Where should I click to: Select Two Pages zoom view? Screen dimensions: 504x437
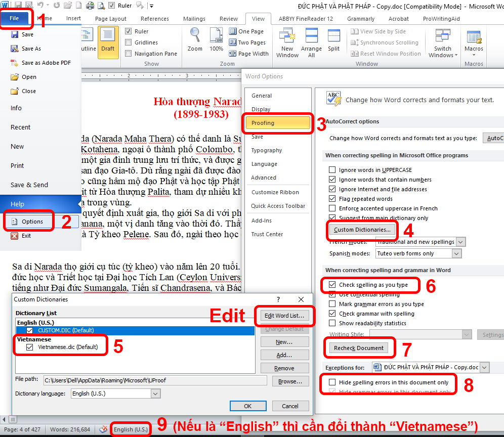pyautogui.click(x=247, y=42)
